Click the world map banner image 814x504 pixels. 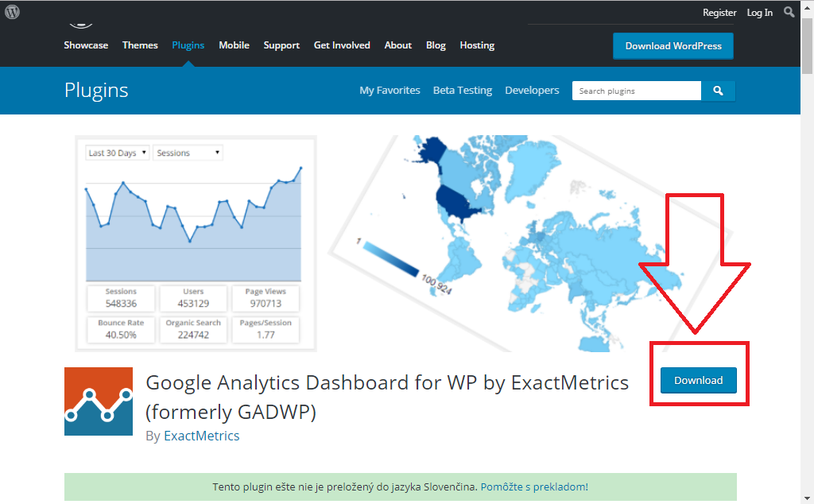click(x=529, y=243)
